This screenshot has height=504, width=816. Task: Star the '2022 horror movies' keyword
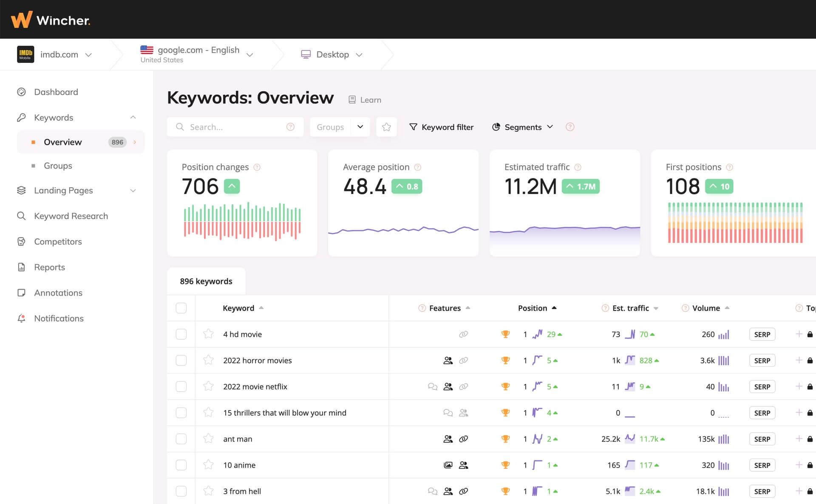208,360
